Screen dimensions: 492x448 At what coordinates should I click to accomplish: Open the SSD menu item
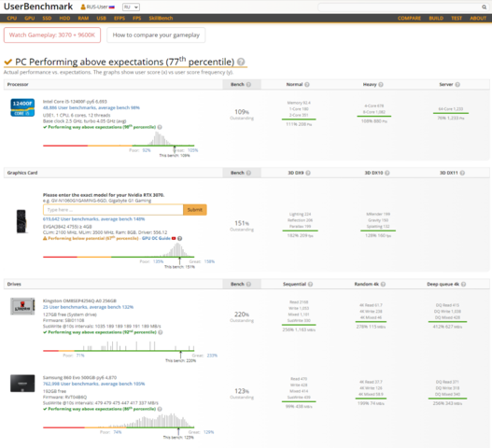coord(47,18)
